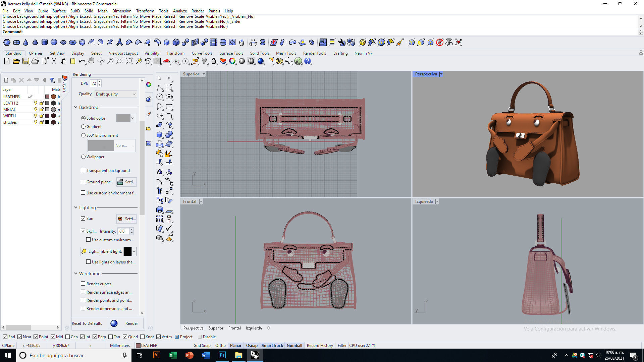Enable the Transparent background checkbox
The image size is (644, 362).
tap(83, 170)
